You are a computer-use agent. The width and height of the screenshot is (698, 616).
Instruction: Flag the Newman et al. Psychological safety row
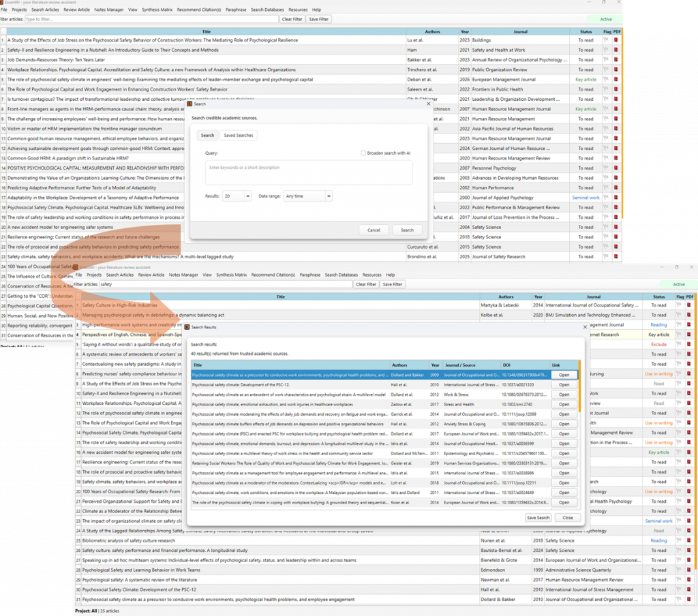pos(679,579)
